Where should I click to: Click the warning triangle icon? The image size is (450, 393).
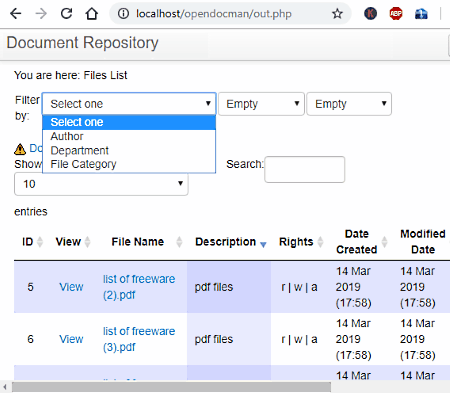click(20, 149)
